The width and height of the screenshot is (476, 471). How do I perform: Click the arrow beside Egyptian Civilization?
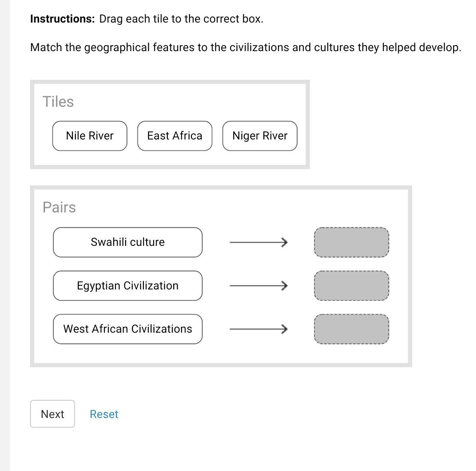coord(259,286)
